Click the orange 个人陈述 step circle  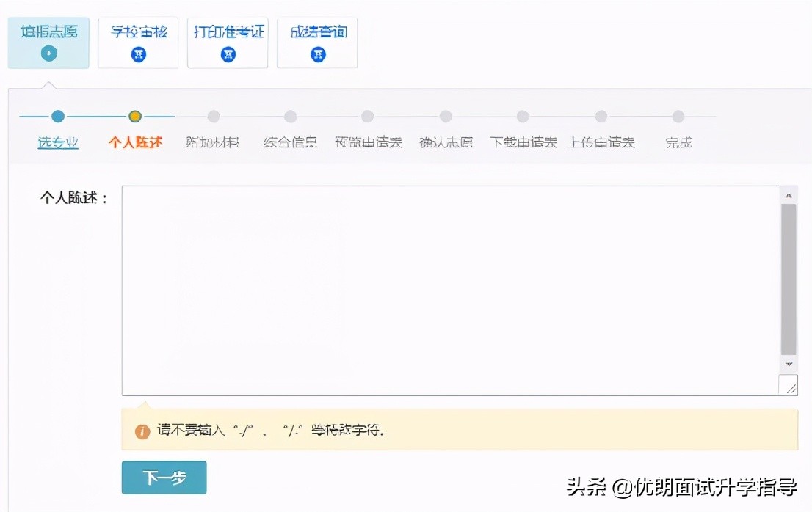pos(135,117)
